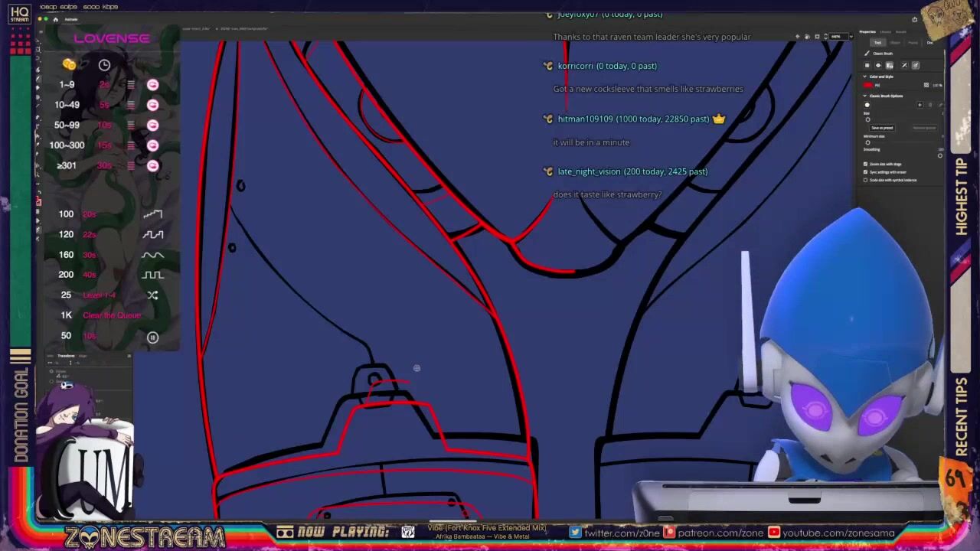Click the Save as preset button
Screen dimensions: 980x551
882,128
